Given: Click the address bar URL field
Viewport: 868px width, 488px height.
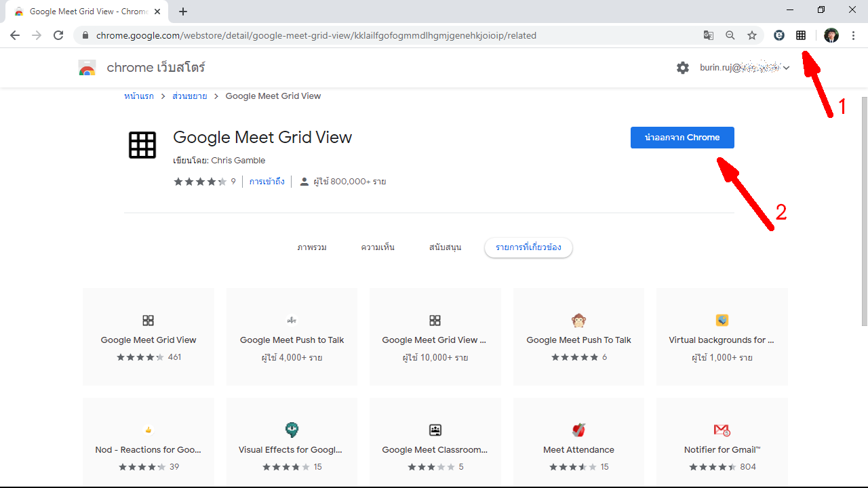Looking at the screenshot, I should [393, 35].
